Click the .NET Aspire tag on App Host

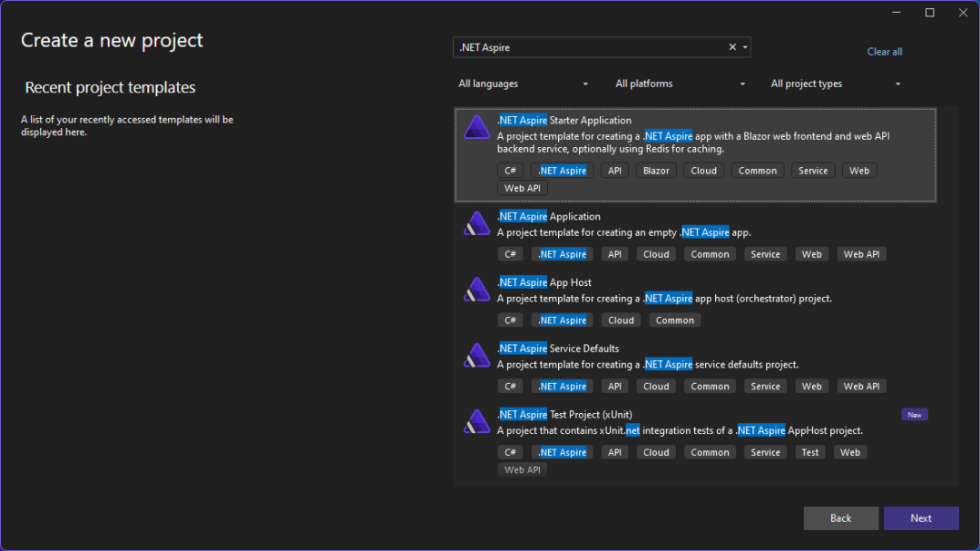(x=562, y=320)
